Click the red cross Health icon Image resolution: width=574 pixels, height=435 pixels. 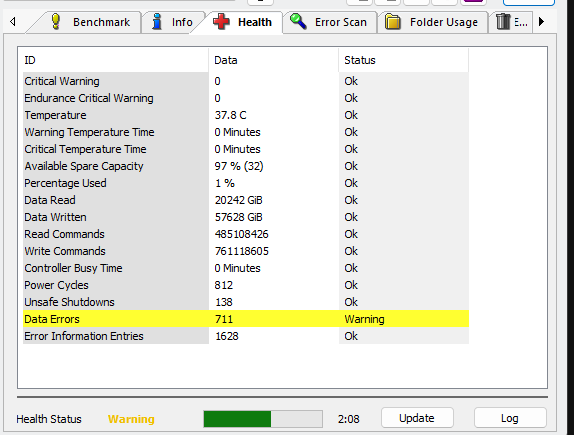(x=221, y=22)
